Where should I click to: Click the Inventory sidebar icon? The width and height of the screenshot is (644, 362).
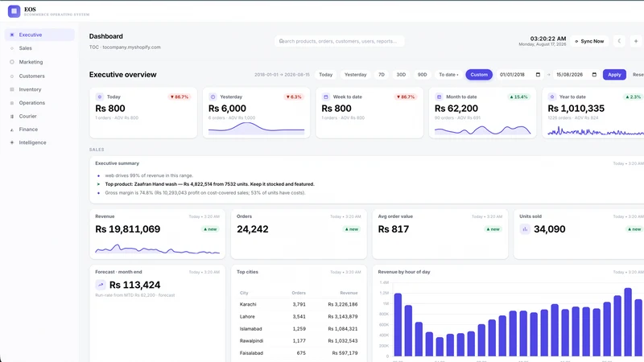point(12,89)
